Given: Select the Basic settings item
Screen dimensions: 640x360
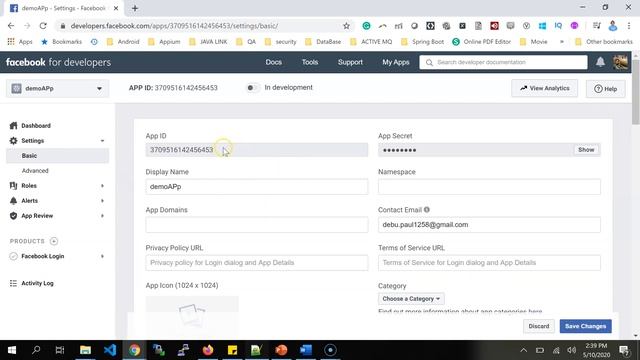Looking at the screenshot, I should pyautogui.click(x=58, y=156).
